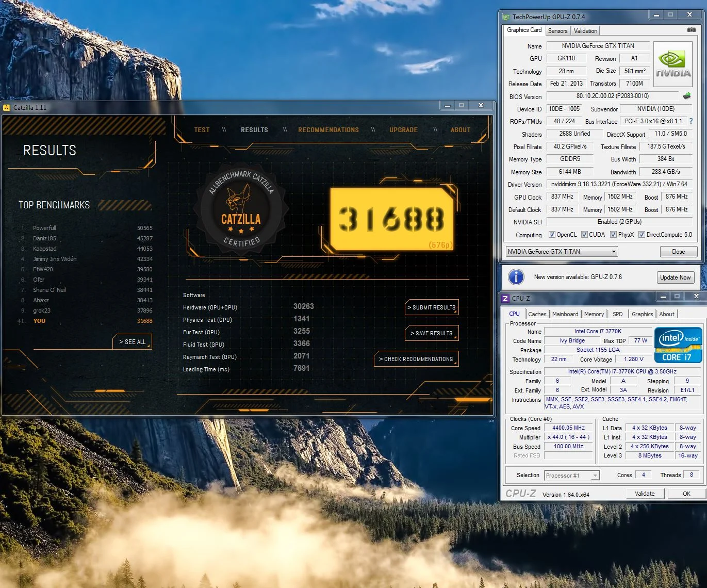
Task: Click the GPU-Z title bar icon
Action: tap(506, 17)
